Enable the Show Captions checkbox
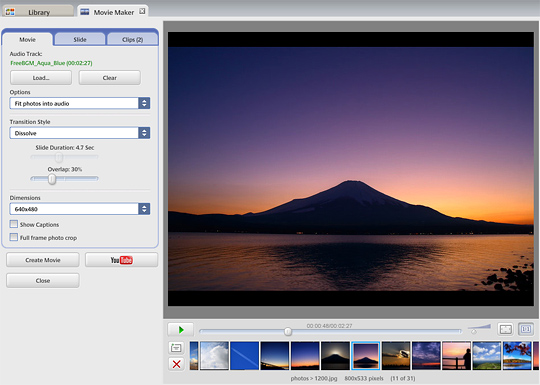 click(x=14, y=224)
